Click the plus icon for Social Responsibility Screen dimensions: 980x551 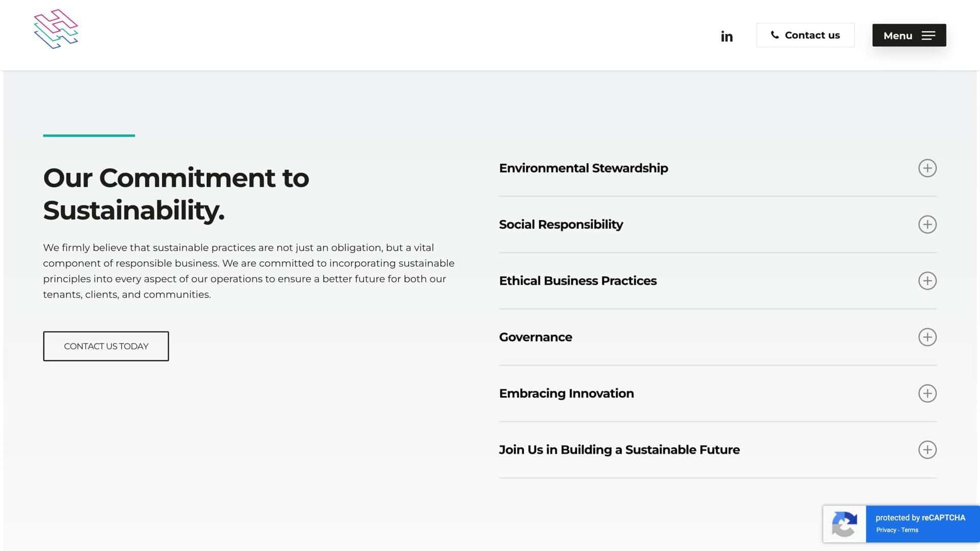[x=927, y=224]
